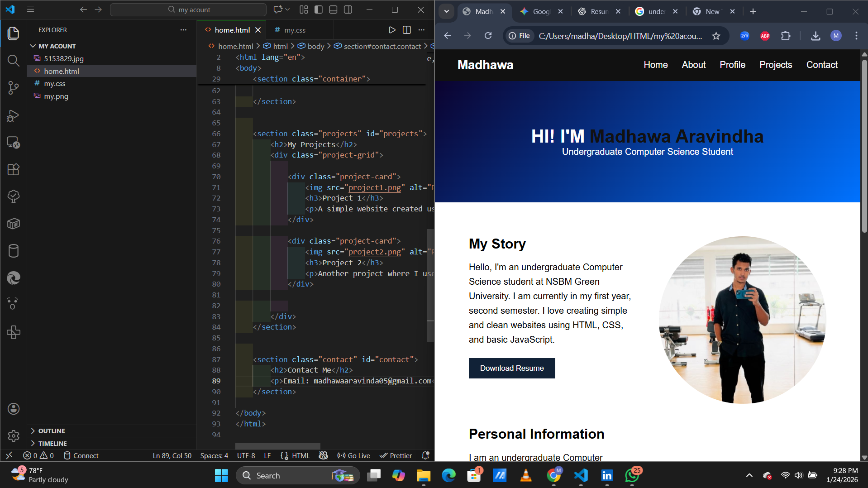
Task: Collapse the MY ACOUNT folder
Action: (57, 46)
